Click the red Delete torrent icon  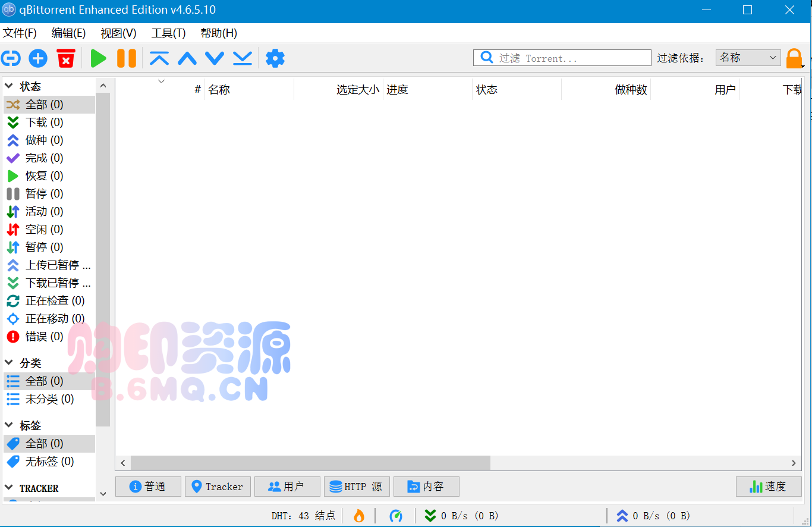click(x=66, y=58)
